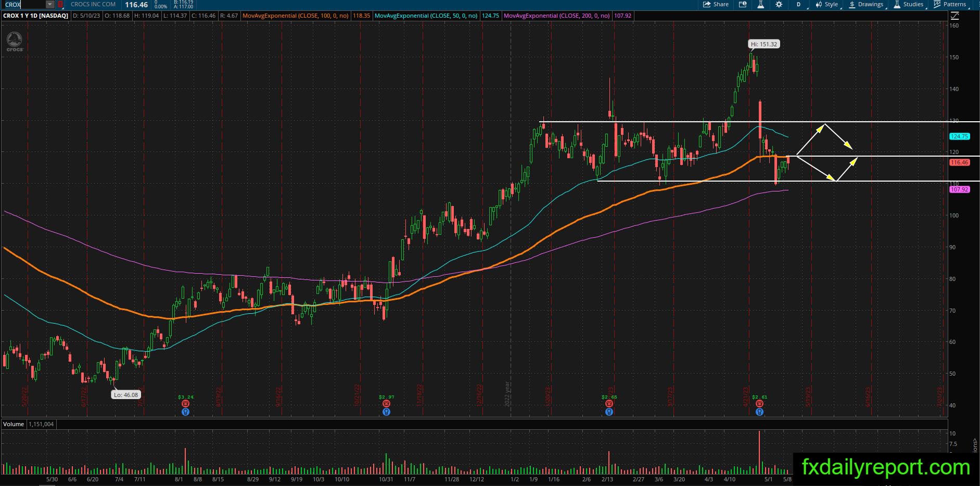980x486 pixels.
Task: Click the $3.24 earnings value
Action: (186, 397)
